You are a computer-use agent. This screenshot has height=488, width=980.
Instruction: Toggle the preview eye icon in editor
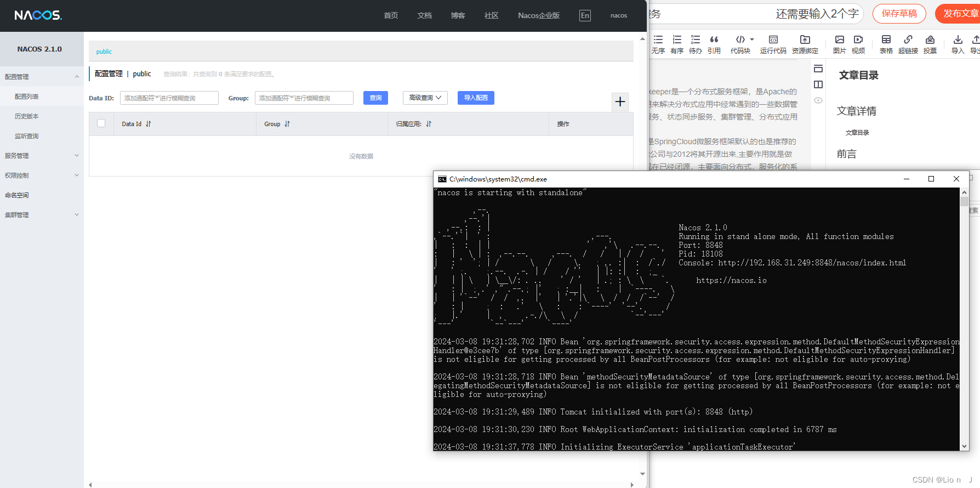coord(818,100)
